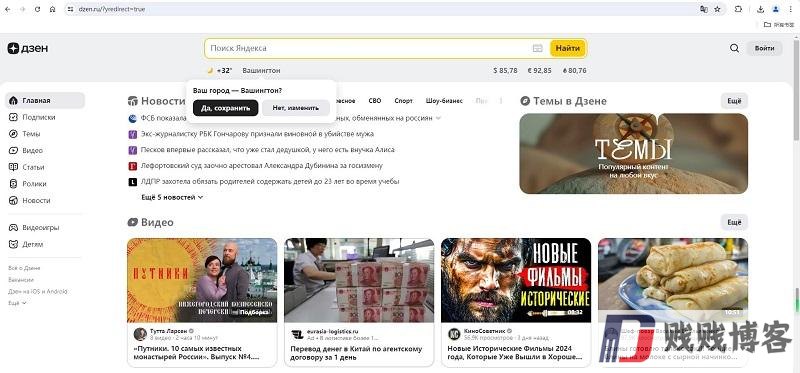Click the dollar rate $ 85,78
Screen dimensions: 800x373
[505, 70]
